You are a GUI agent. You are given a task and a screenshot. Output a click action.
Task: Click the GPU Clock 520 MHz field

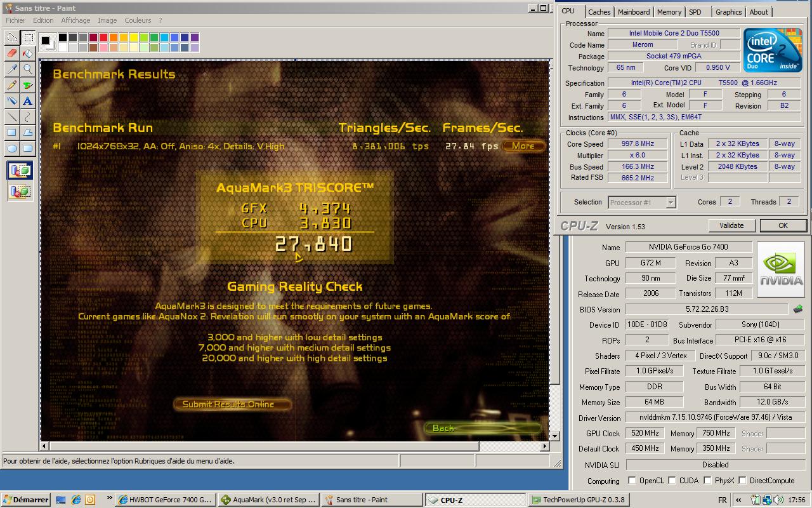pyautogui.click(x=645, y=433)
